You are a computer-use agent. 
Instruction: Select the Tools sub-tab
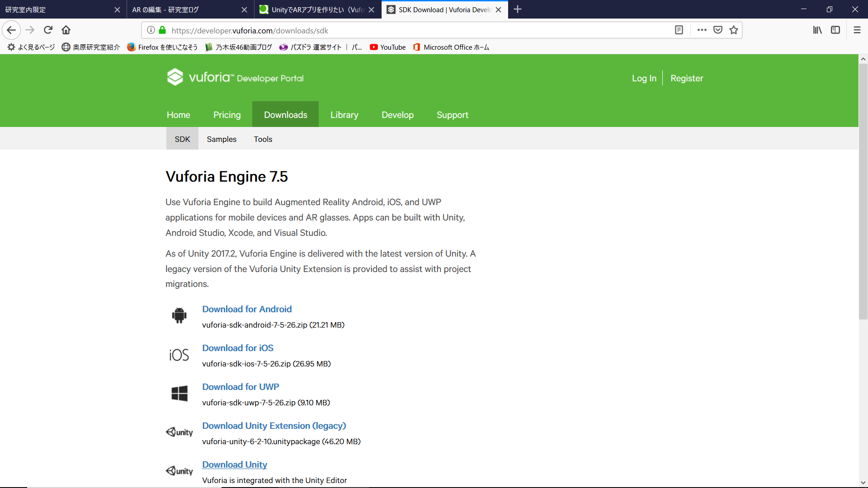263,139
